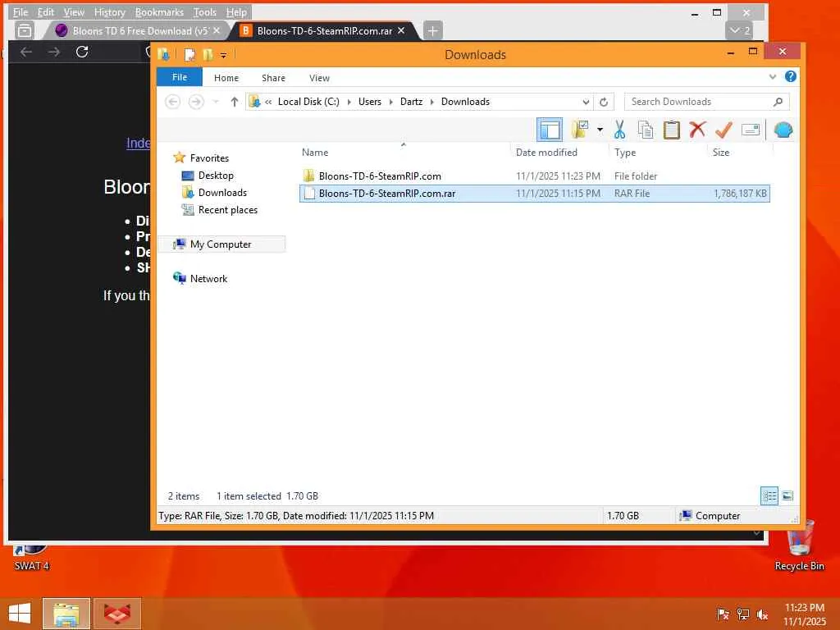Switch to large thumbnails view button
The height and width of the screenshot is (630, 840).
(787, 495)
